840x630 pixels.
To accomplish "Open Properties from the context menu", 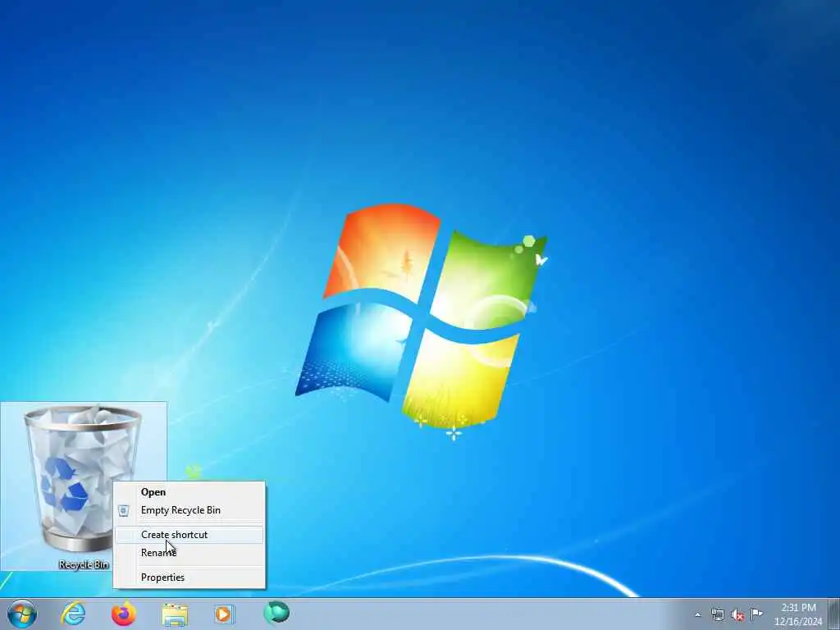I will [x=189, y=577].
